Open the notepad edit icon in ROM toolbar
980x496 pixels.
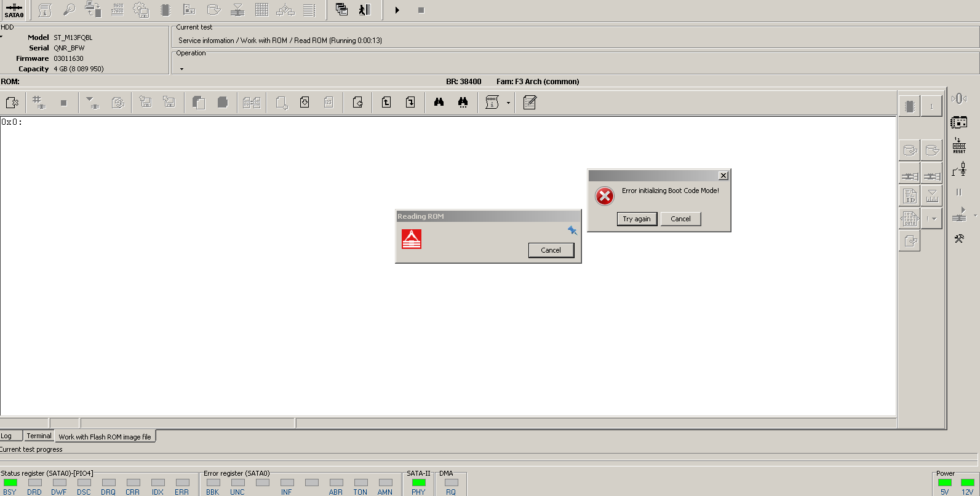click(x=530, y=102)
